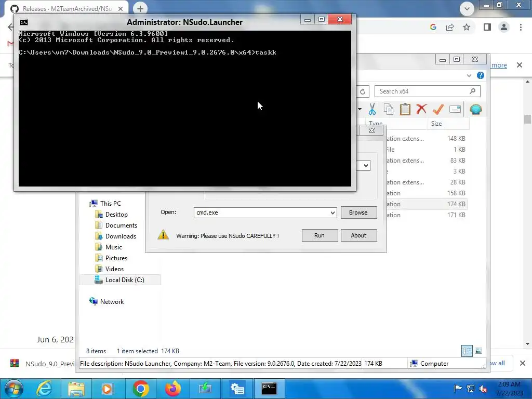Click the orange checkmark Properties icon

point(438,109)
